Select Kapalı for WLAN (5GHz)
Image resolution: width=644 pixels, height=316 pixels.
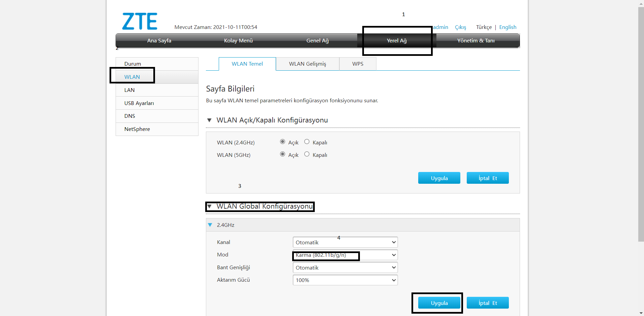pos(307,154)
